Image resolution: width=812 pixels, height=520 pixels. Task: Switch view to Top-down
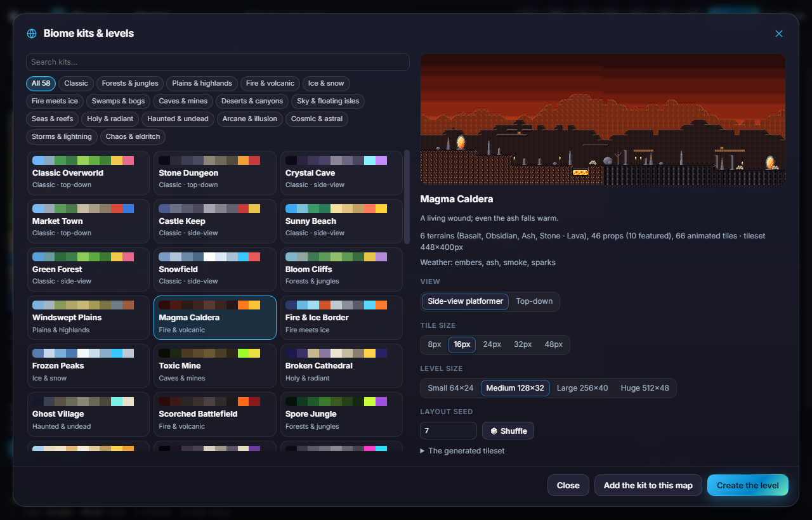point(534,301)
